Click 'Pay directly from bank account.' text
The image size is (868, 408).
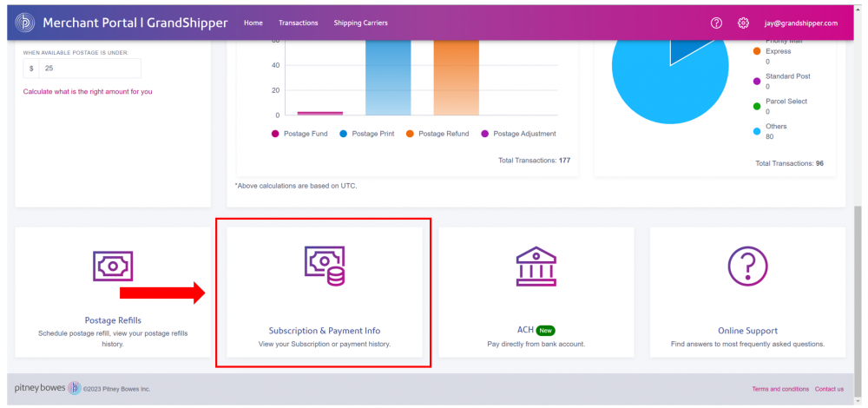pyautogui.click(x=536, y=344)
